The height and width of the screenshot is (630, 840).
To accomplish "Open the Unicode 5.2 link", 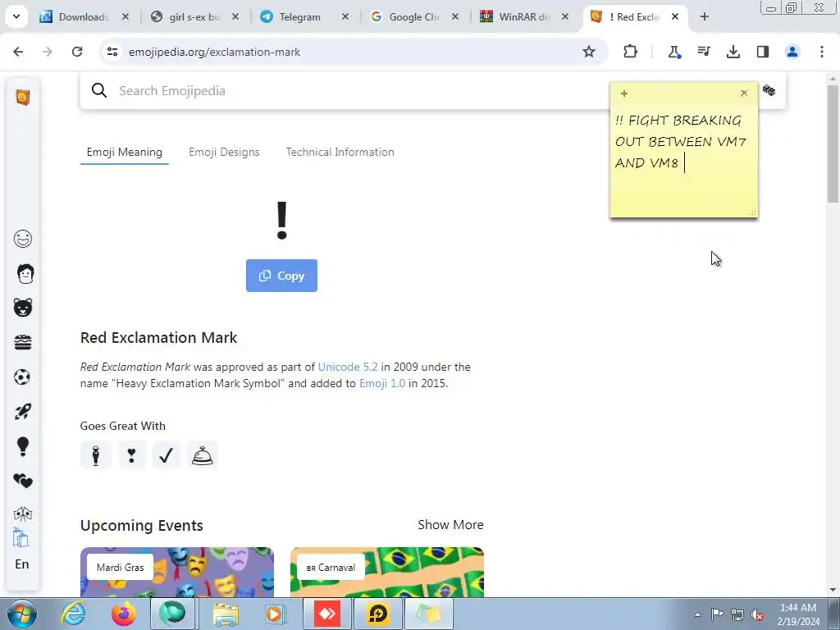I will point(348,367).
